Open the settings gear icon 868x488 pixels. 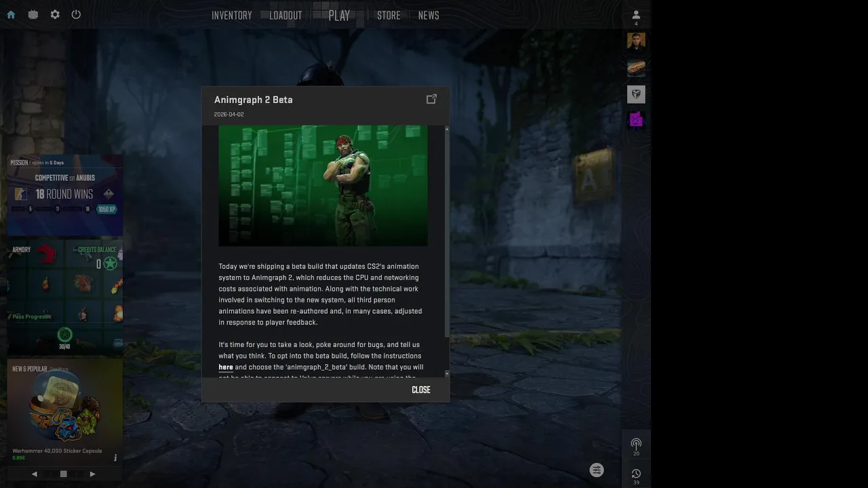(x=55, y=14)
